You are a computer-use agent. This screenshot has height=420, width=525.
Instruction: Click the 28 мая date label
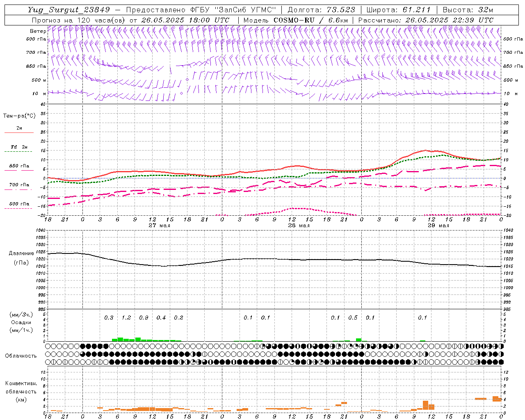299,226
